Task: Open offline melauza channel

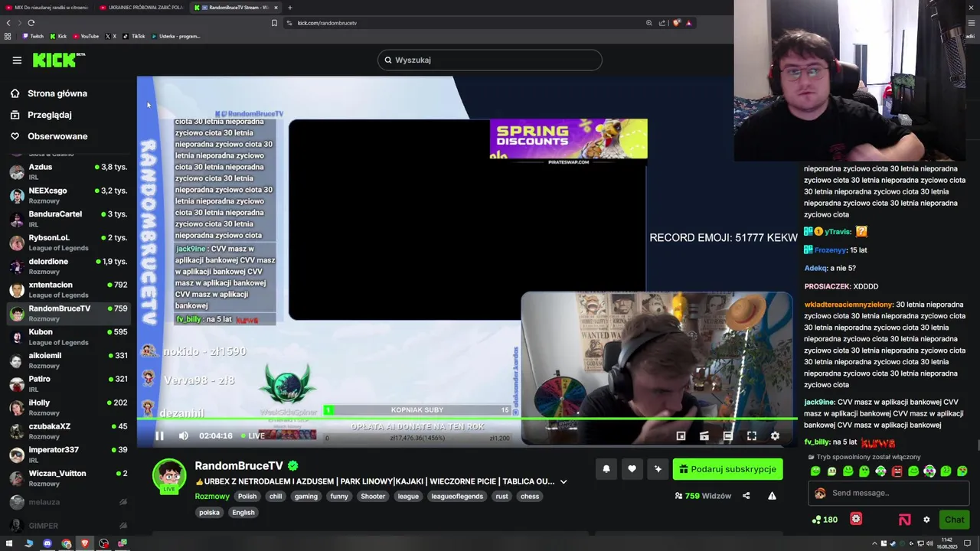Action: (68, 502)
